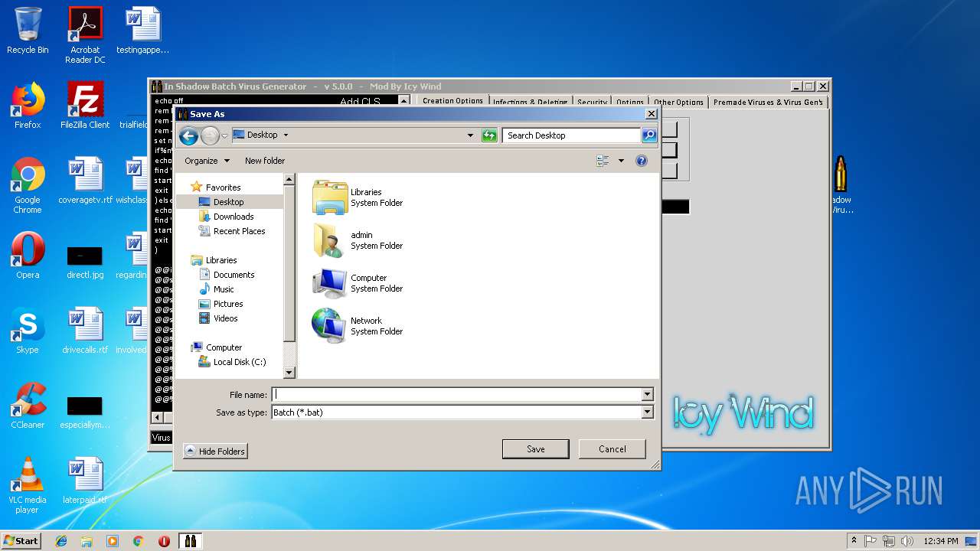This screenshot has width=980, height=551.
Task: Open address bar previous locations dropdown
Action: (470, 135)
